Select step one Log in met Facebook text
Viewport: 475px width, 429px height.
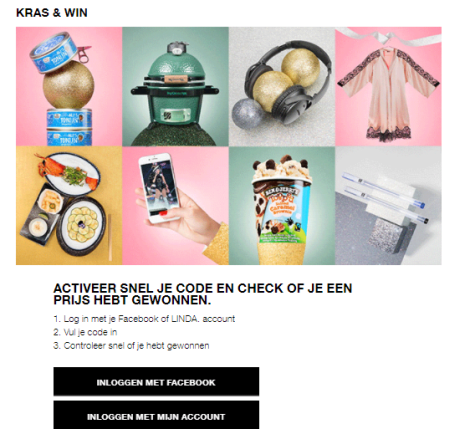point(144,319)
